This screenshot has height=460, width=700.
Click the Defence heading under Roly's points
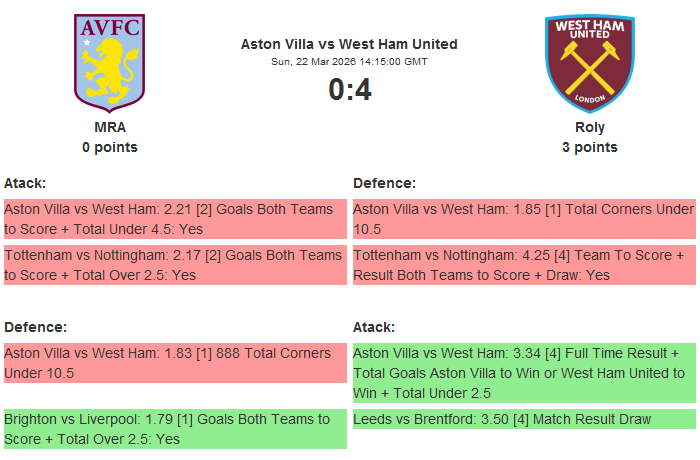[384, 183]
